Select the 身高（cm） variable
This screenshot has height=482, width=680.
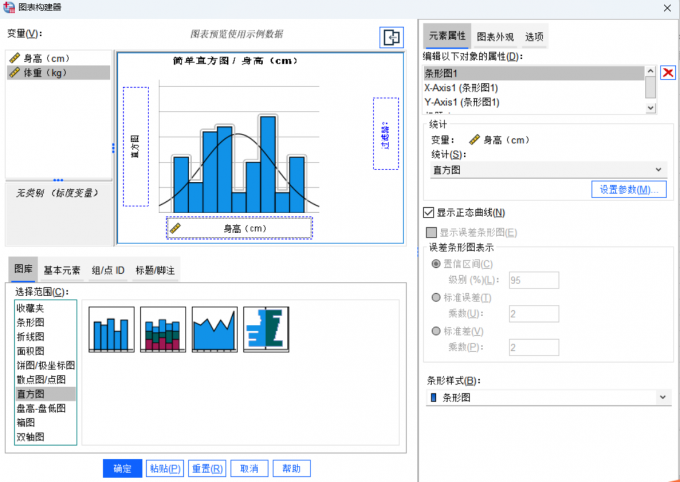coord(58,58)
